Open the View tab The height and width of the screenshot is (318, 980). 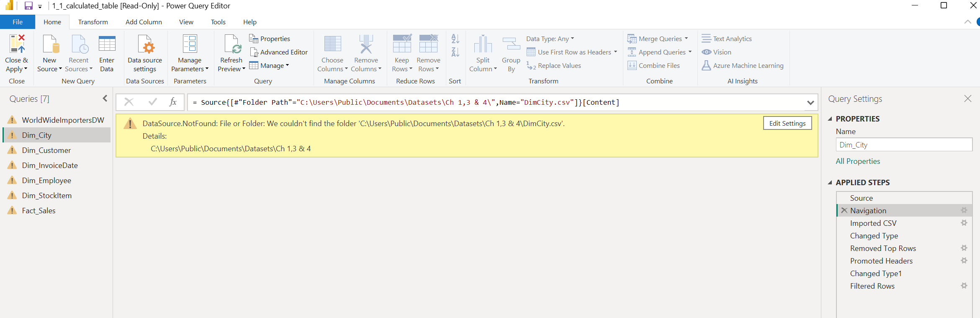tap(186, 22)
